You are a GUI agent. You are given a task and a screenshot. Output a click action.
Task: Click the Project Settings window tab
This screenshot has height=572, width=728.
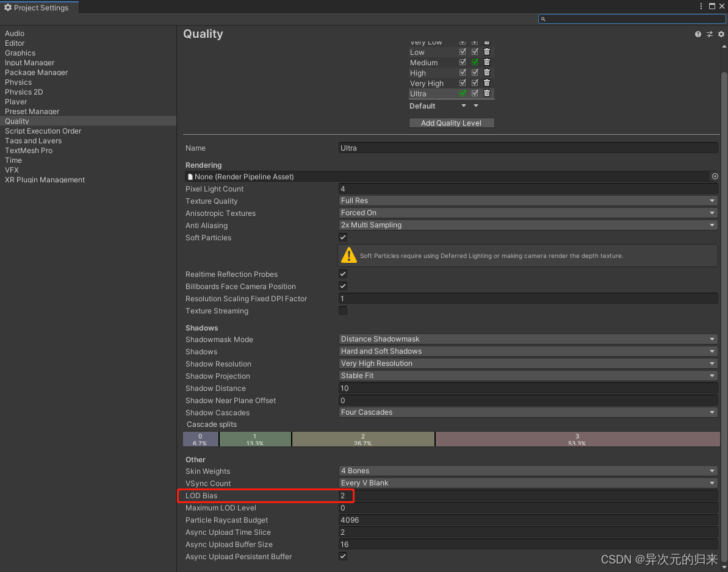coord(40,7)
